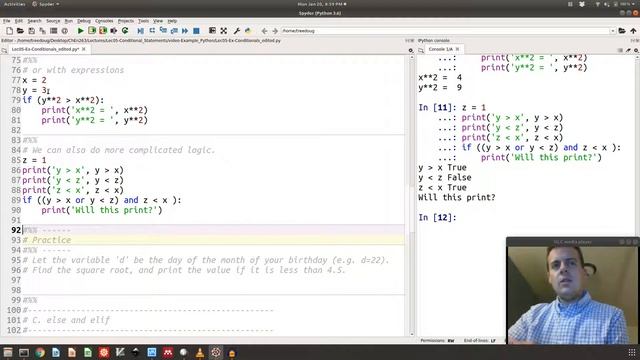This screenshot has height=360, width=640.
Task: Open Chrome from the taskbar
Action: click(40, 353)
